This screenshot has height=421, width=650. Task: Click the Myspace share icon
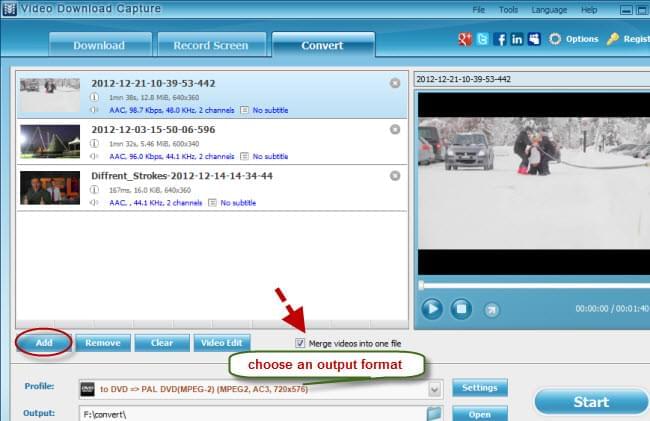(534, 39)
